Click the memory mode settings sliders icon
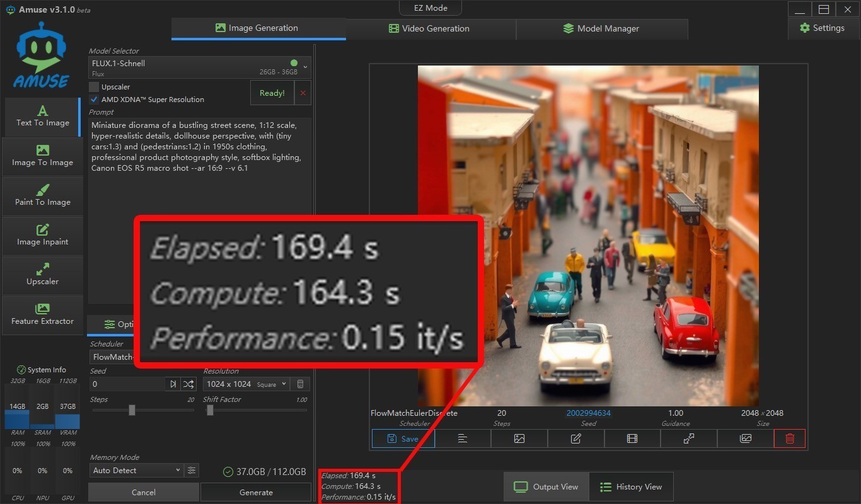Viewport: 861px width, 504px height. click(x=192, y=471)
